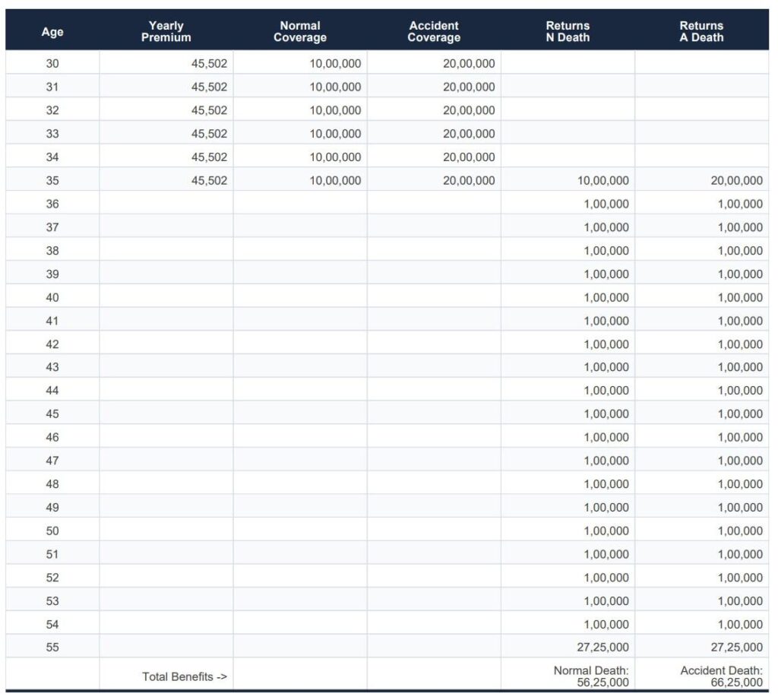Select the Accident Coverage column header
778x700 pixels.
[x=434, y=32]
